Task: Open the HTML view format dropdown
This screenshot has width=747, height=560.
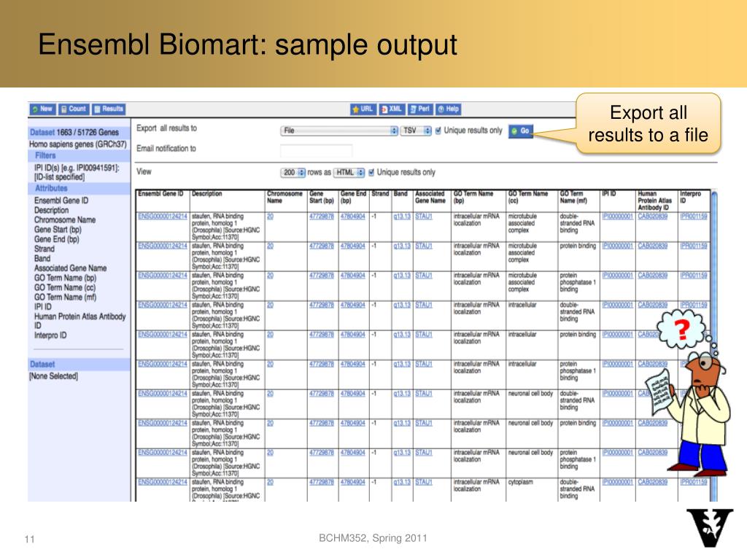Action: 349,172
